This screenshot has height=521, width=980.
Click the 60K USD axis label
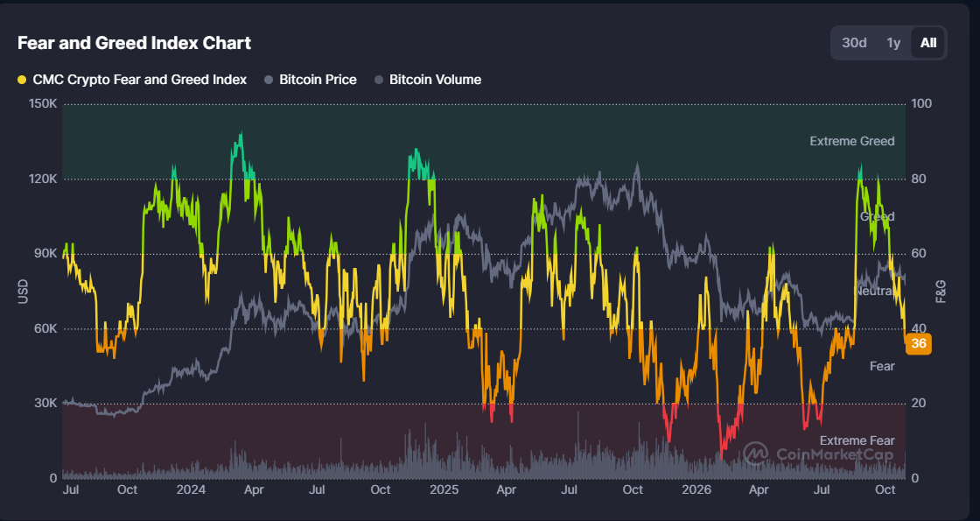point(45,328)
